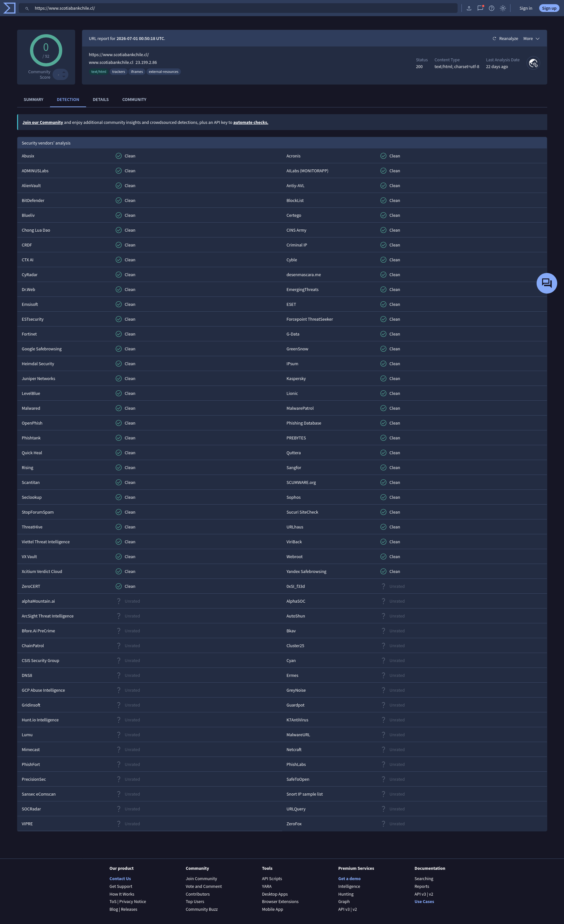
Task: Expand the More dropdown menu
Action: 531,39
